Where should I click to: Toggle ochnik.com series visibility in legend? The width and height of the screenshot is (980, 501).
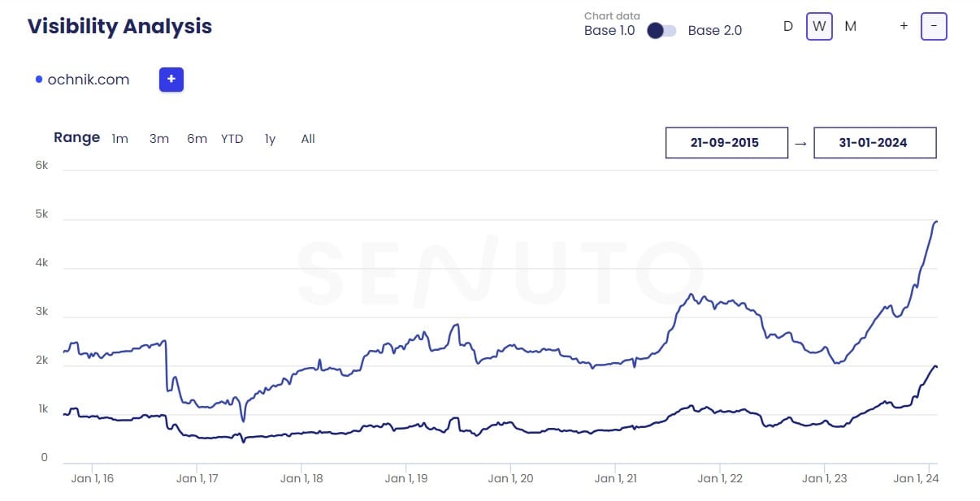88,80
